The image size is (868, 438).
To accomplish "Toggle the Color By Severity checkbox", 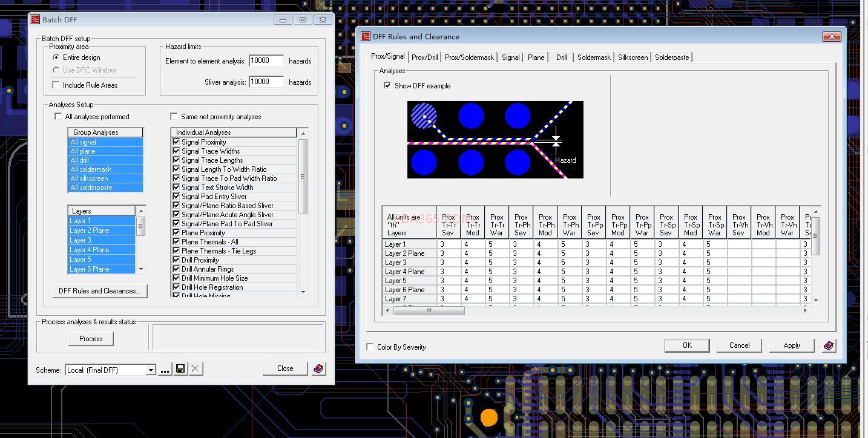I will click(x=370, y=347).
